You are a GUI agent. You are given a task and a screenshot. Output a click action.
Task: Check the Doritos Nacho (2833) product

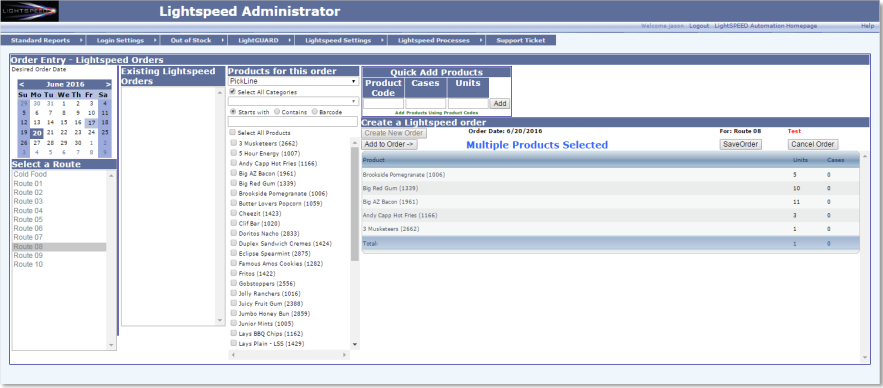(233, 233)
